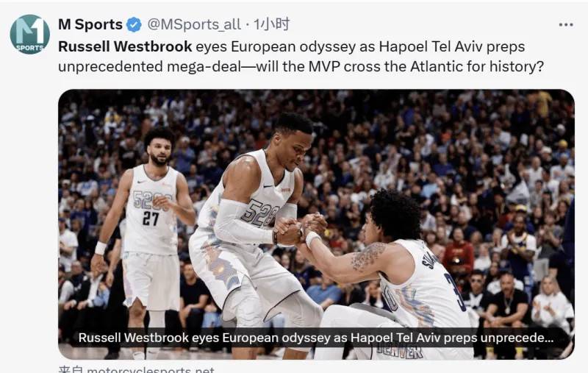This screenshot has height=373, width=588.
Task: Click the SPORTS text on the avatar logo
Action: [x=29, y=48]
